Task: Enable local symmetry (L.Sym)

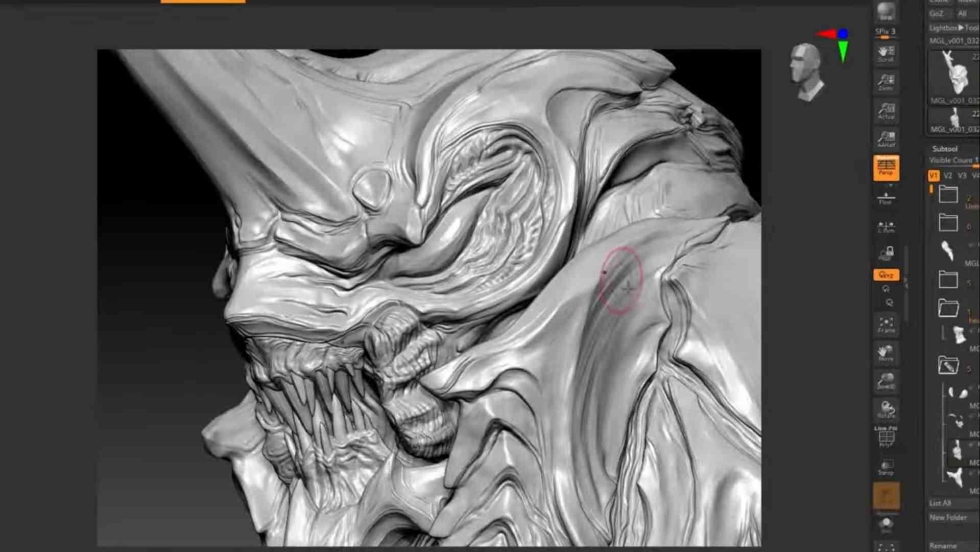Action: click(x=886, y=226)
